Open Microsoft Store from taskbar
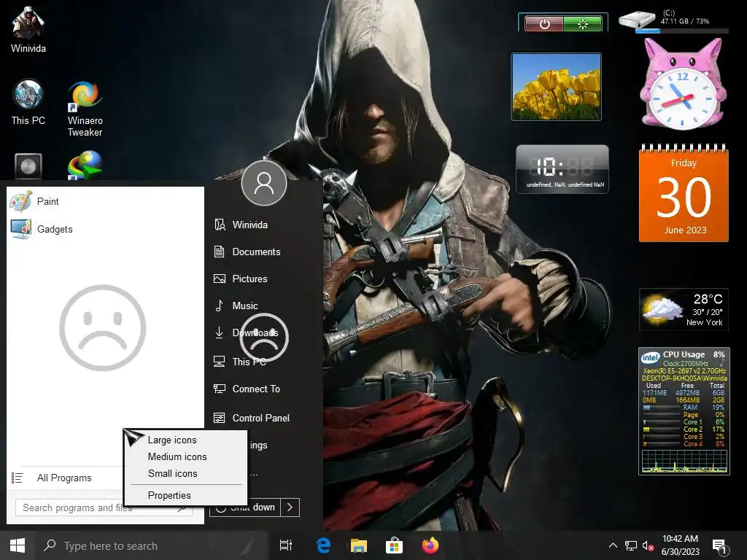747x560 pixels. (394, 545)
